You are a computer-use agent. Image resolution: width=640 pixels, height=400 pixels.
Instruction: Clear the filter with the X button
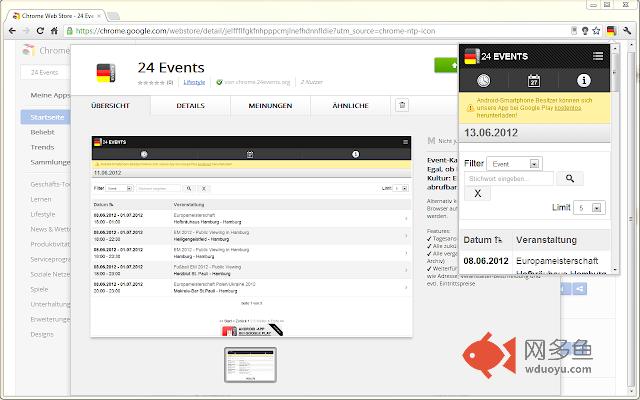tap(478, 193)
